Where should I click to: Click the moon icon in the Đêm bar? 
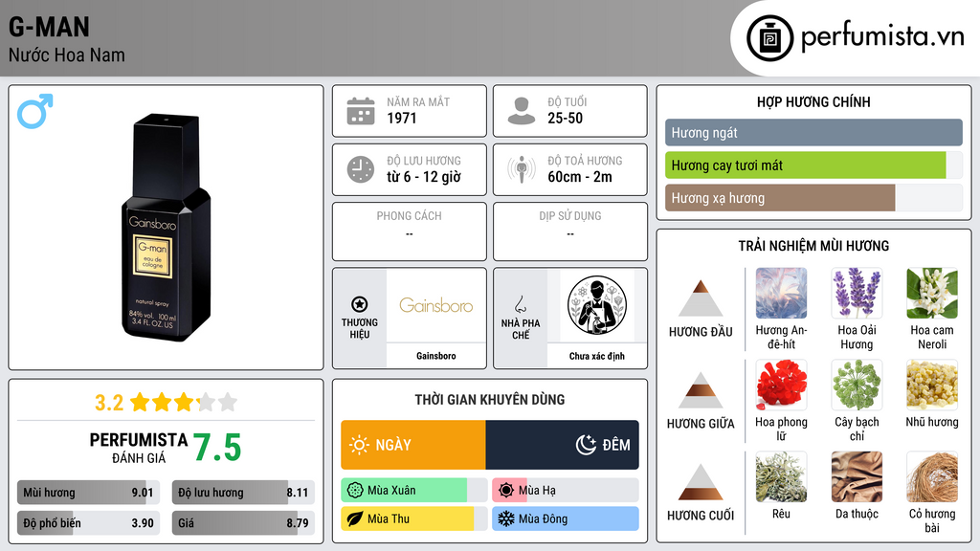[x=586, y=445]
